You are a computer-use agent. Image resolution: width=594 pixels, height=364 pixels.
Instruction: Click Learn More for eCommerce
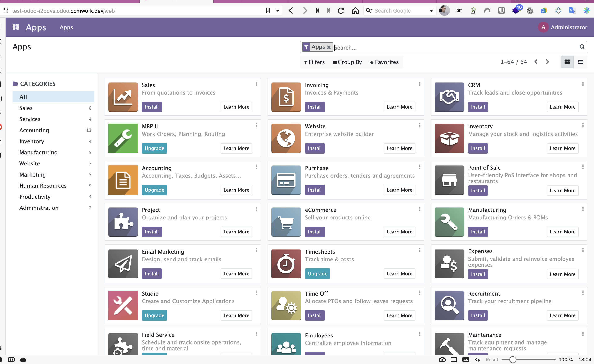pos(400,232)
